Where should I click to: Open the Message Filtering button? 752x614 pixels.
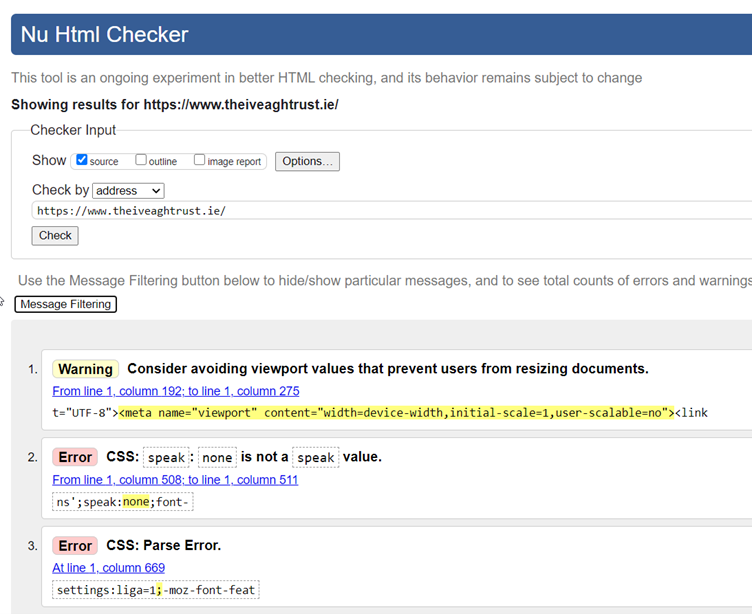(66, 304)
